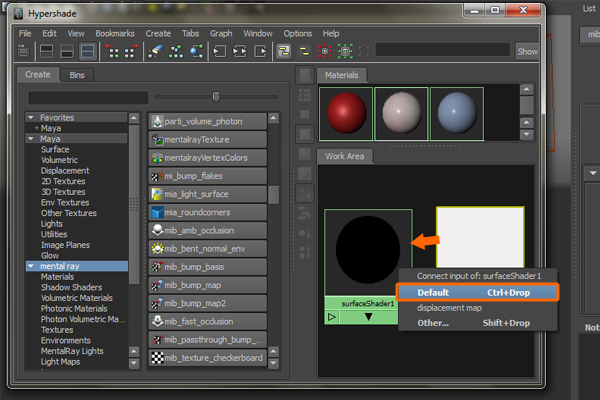Image resolution: width=600 pixels, height=400 pixels.
Task: Select the mia_roundcorners shader icon
Action: [157, 213]
